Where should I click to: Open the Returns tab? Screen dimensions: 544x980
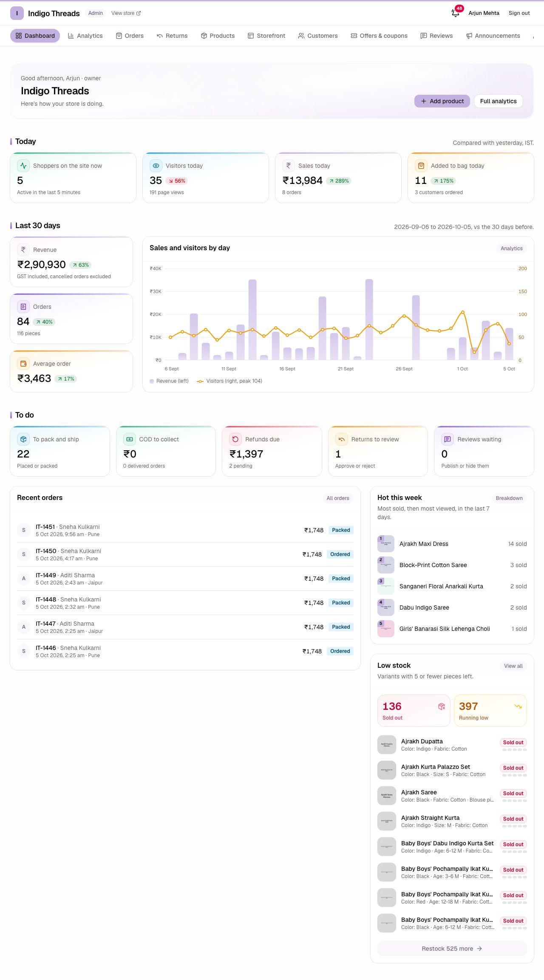pos(172,36)
